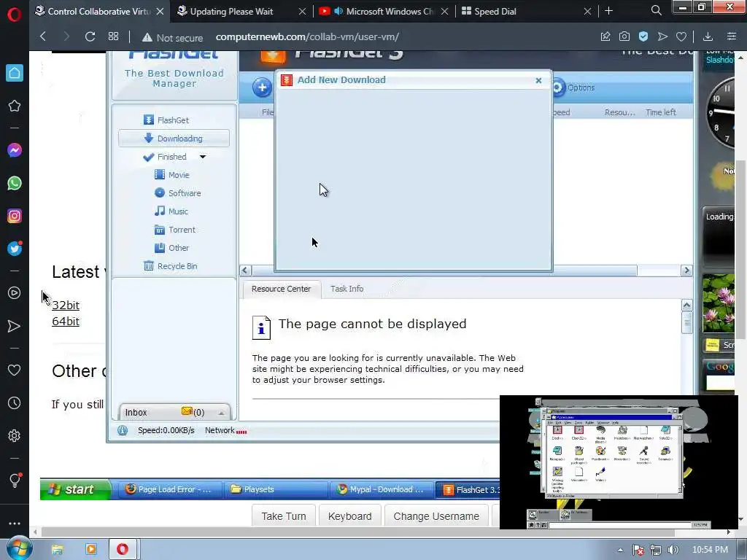Image resolution: width=747 pixels, height=560 pixels.
Task: Switch to Speed Dial tab
Action: 495,11
